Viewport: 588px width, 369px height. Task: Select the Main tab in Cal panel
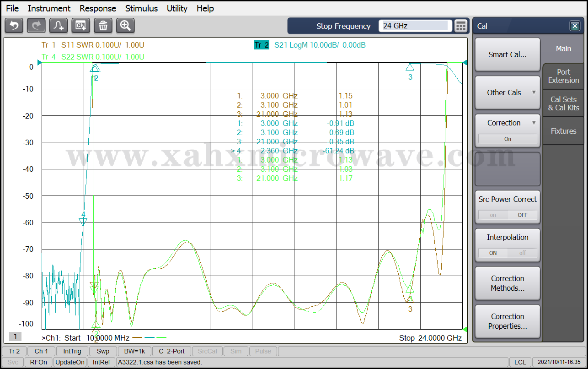pyautogui.click(x=563, y=49)
